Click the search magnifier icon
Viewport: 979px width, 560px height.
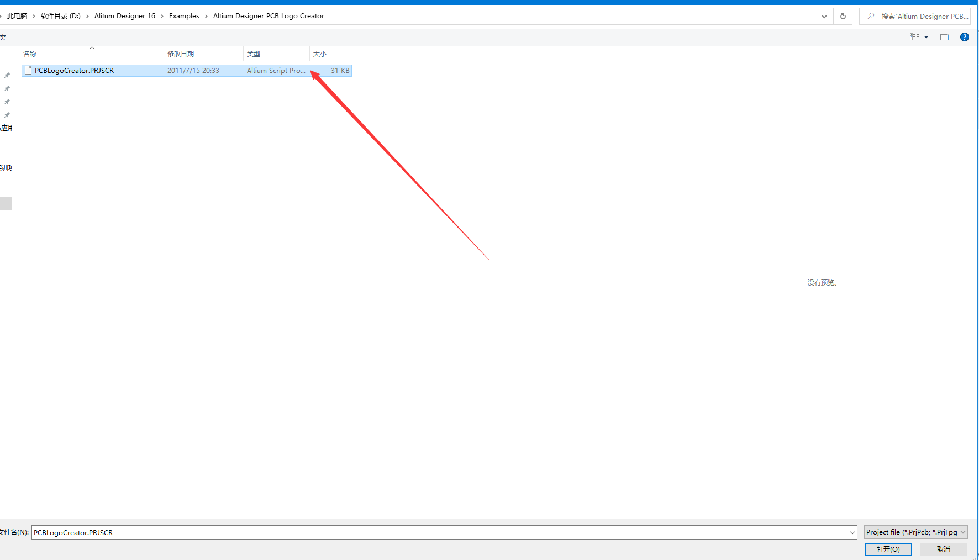coord(871,16)
